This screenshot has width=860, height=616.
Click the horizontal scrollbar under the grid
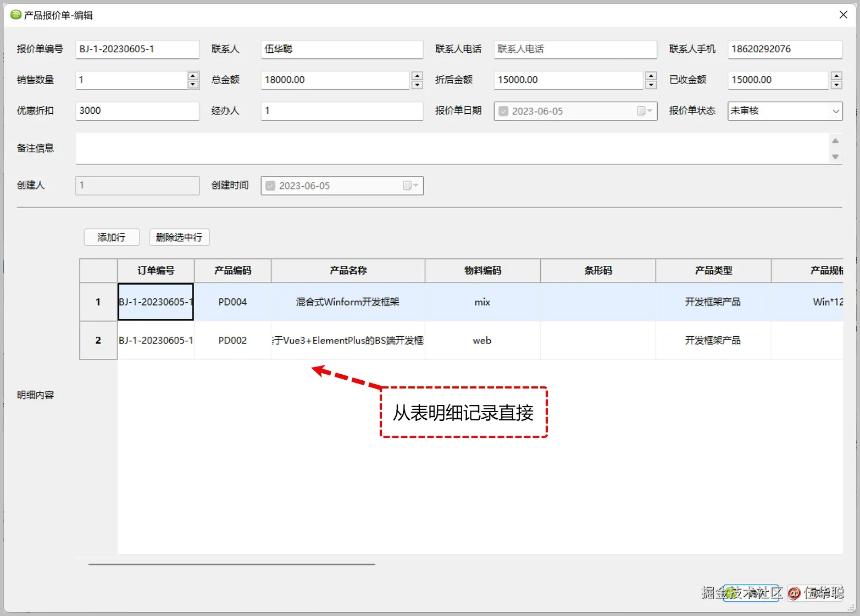click(232, 564)
